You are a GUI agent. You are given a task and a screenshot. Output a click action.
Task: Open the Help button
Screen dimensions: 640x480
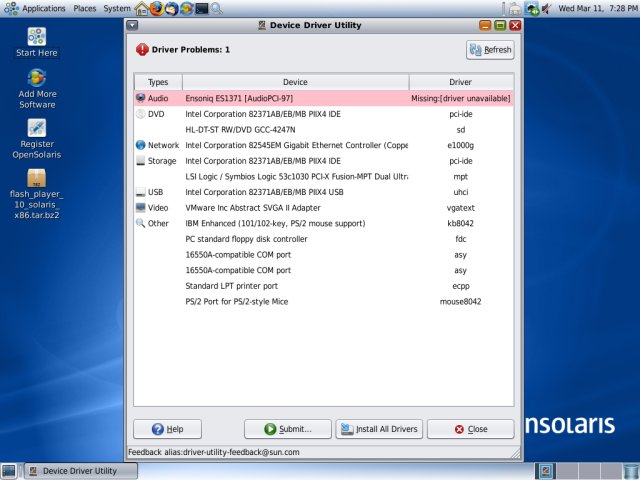pos(166,429)
